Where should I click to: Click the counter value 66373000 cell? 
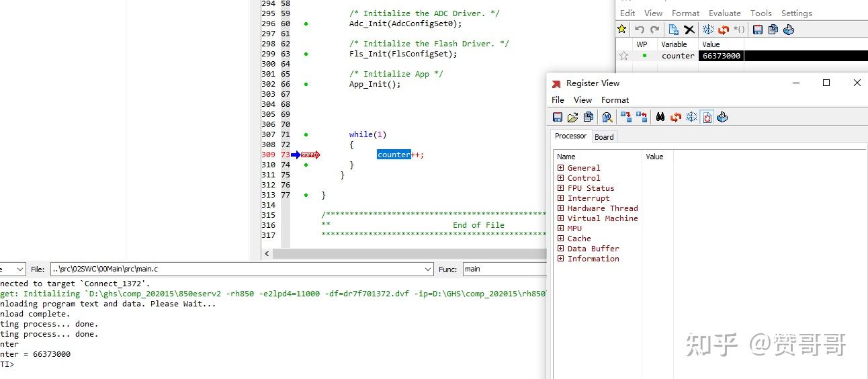pyautogui.click(x=721, y=56)
